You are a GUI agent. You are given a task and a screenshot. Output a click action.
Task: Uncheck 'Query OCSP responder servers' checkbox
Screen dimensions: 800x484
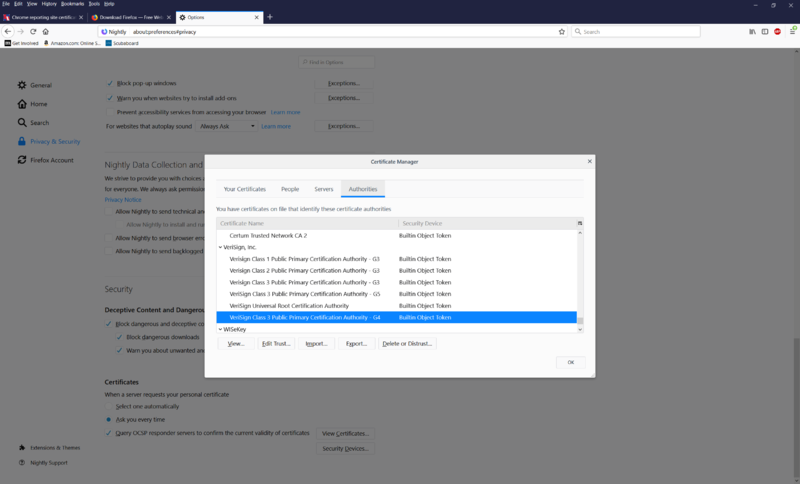[x=110, y=433]
